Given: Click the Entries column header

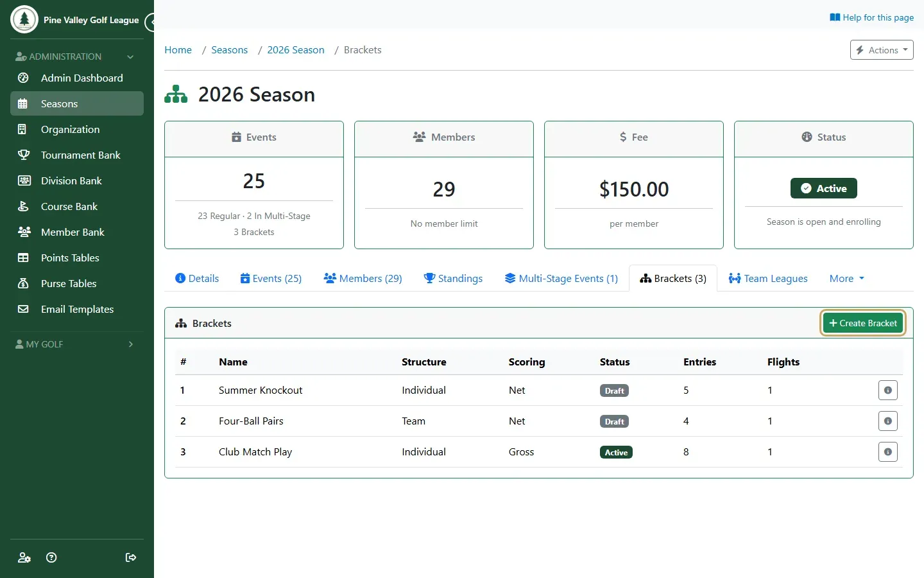Looking at the screenshot, I should 699,362.
